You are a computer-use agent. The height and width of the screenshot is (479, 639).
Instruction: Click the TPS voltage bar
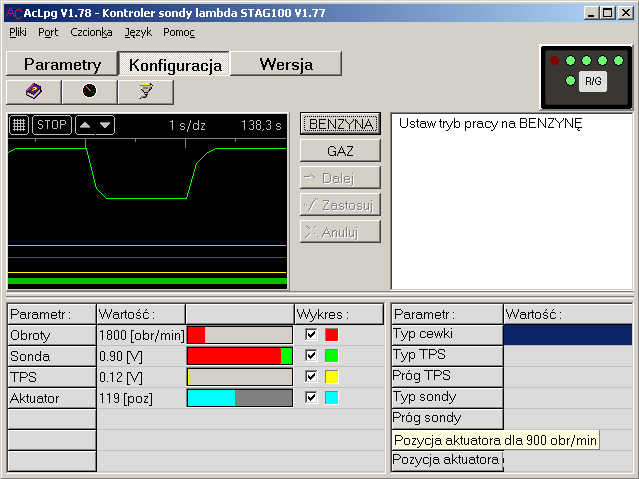tap(240, 377)
